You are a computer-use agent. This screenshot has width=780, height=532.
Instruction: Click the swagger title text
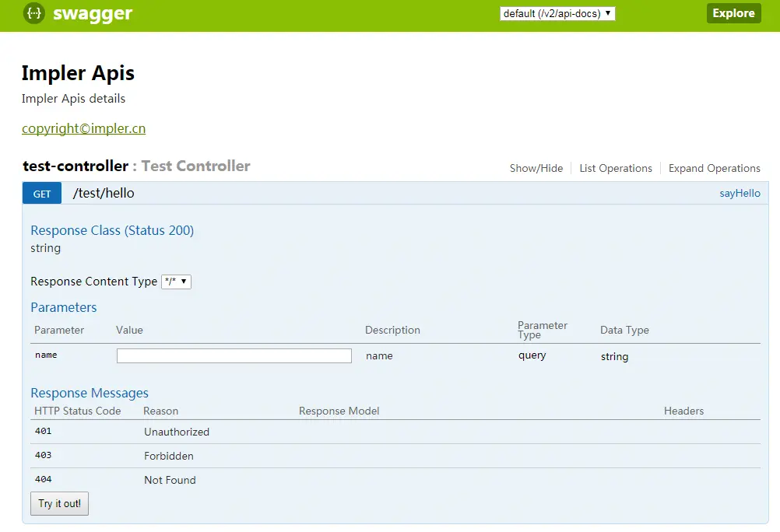point(93,14)
